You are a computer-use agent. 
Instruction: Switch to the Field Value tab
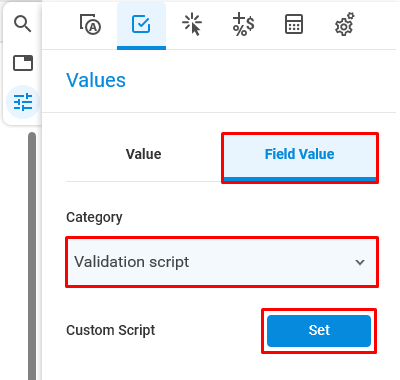300,157
